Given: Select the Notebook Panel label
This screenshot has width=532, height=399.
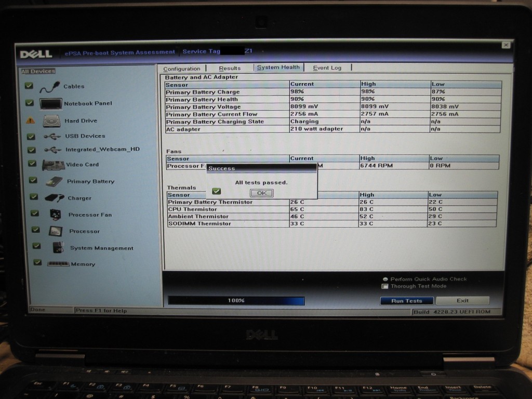Looking at the screenshot, I should coord(88,103).
